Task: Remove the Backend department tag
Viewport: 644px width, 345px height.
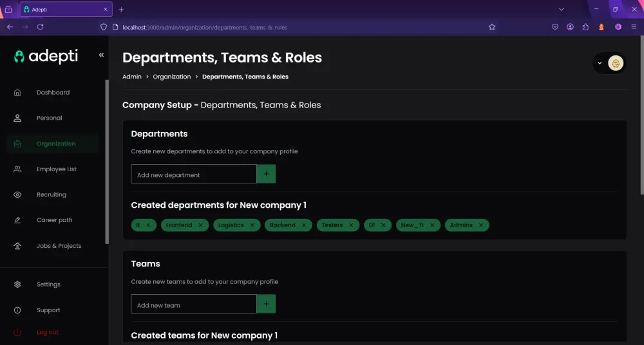Action: (x=304, y=225)
